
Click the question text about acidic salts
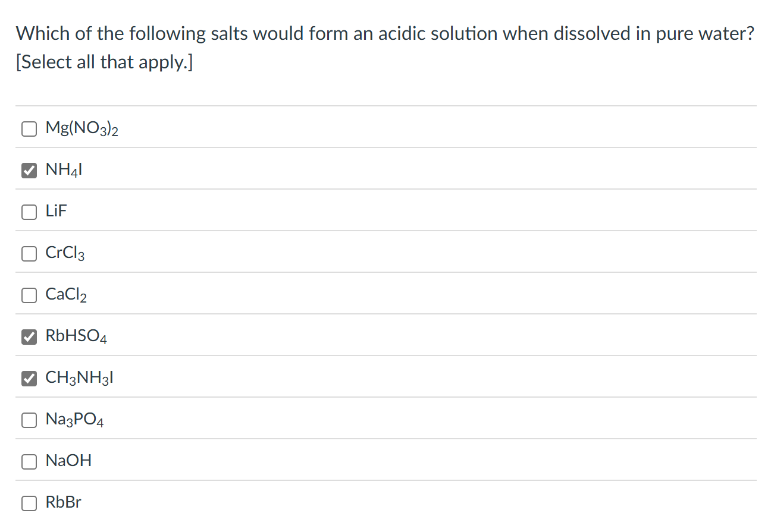tap(384, 34)
